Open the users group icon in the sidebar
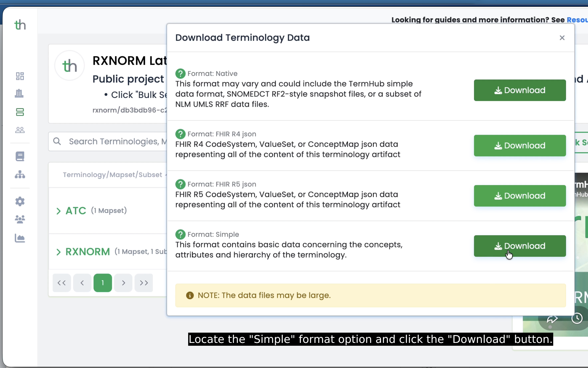 click(20, 219)
